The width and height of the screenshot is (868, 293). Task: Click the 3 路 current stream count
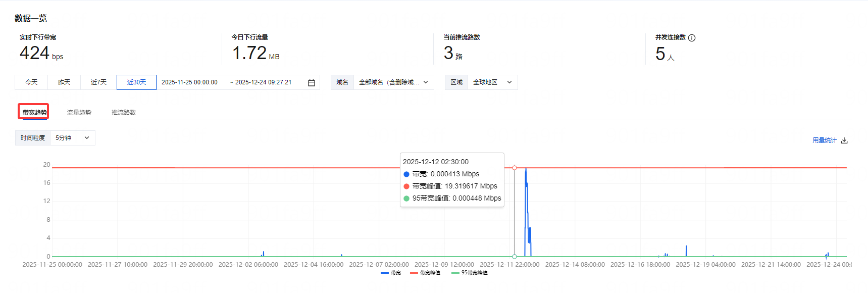tap(453, 53)
